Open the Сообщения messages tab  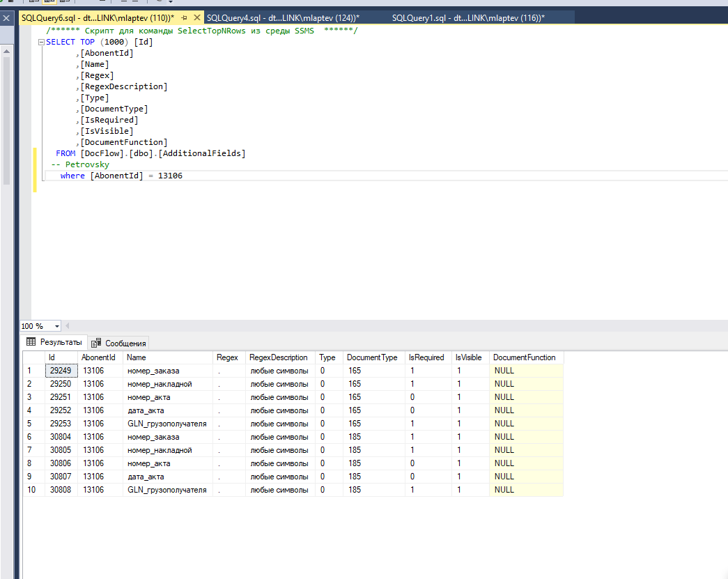[x=125, y=343]
